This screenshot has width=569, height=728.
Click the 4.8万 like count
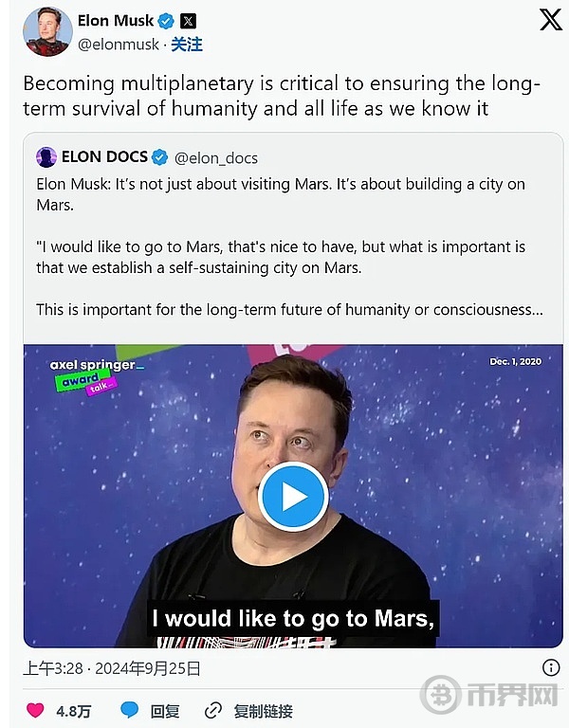coord(73,710)
